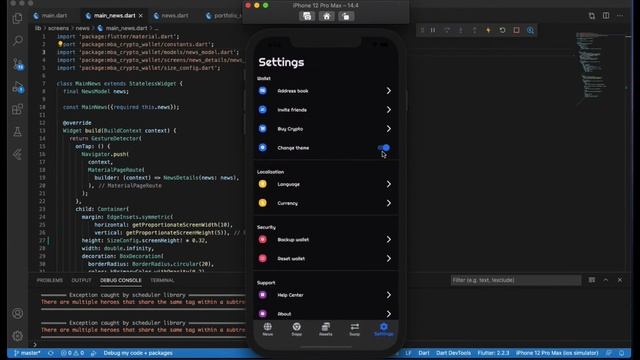Open the Widget Inspector magnifier icon
The height and width of the screenshot is (360, 640).
(530, 30)
